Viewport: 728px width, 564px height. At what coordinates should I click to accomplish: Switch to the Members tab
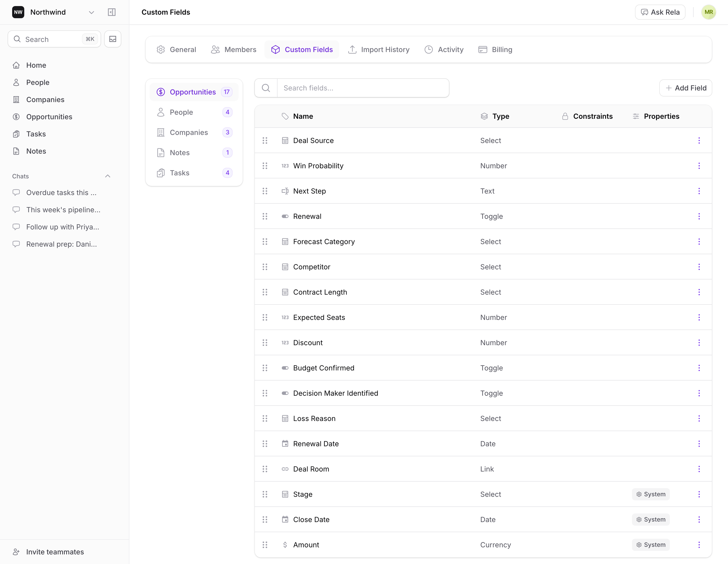click(x=234, y=50)
